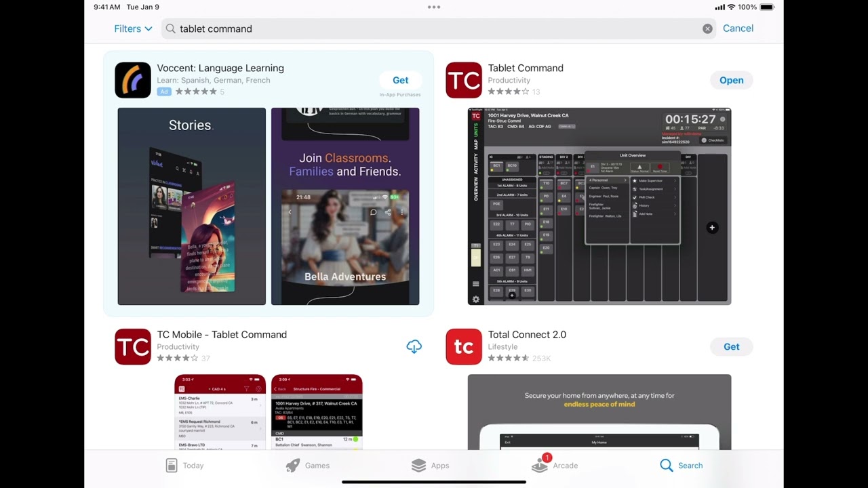Click the Ad badge under Voccent
868x488 pixels.
(164, 91)
